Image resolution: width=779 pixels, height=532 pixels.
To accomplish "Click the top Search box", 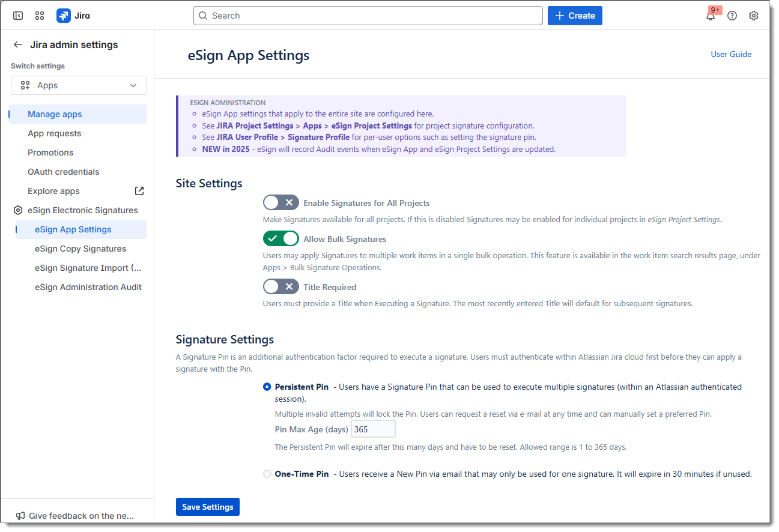I will click(x=368, y=16).
